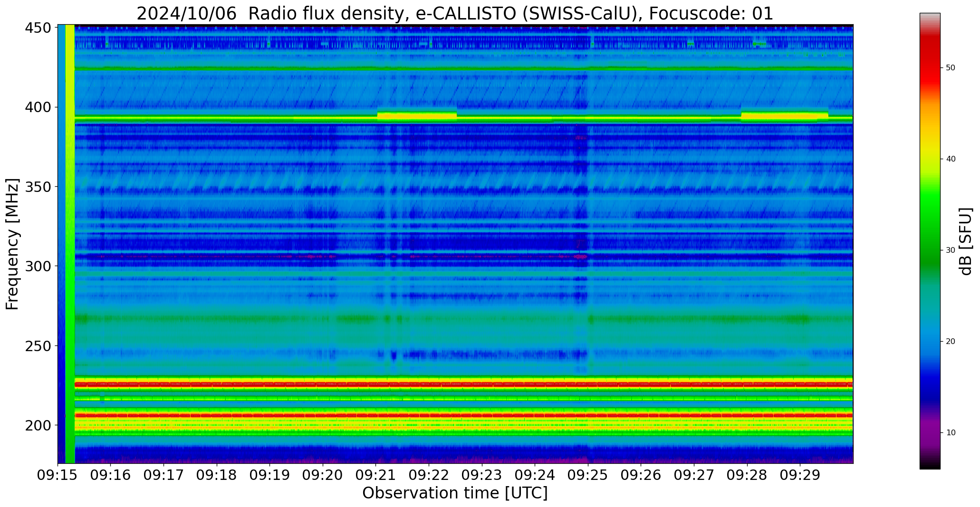Click the 09:16 time tick label

coord(111,475)
